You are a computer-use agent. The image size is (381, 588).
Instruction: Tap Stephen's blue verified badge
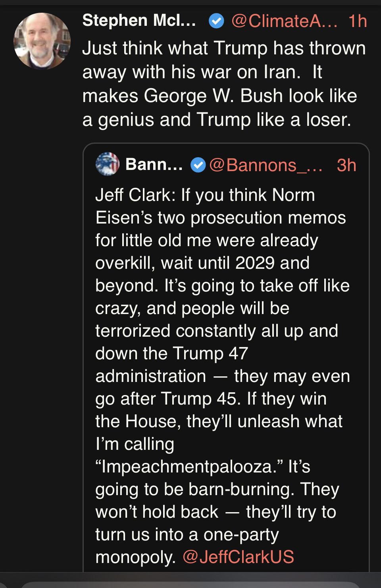click(x=216, y=21)
